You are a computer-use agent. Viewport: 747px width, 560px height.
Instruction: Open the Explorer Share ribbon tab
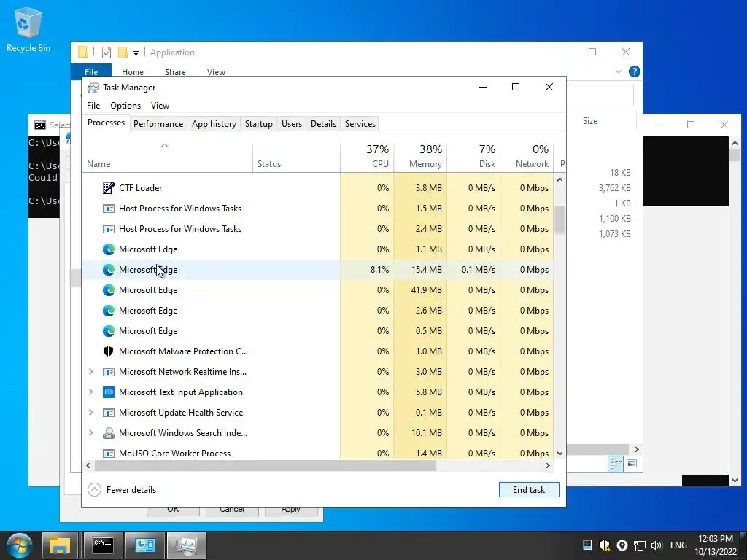pos(175,72)
